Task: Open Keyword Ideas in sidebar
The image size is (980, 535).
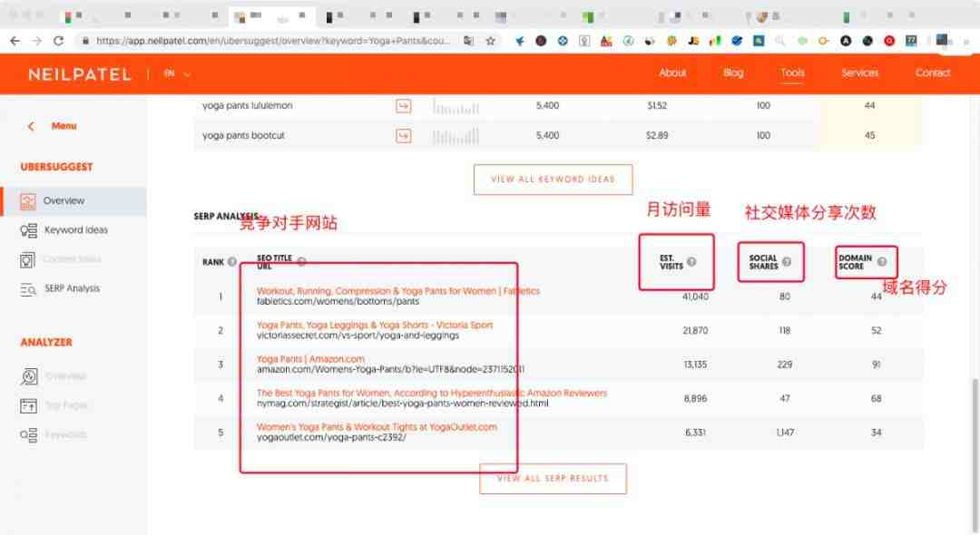Action: (75, 229)
